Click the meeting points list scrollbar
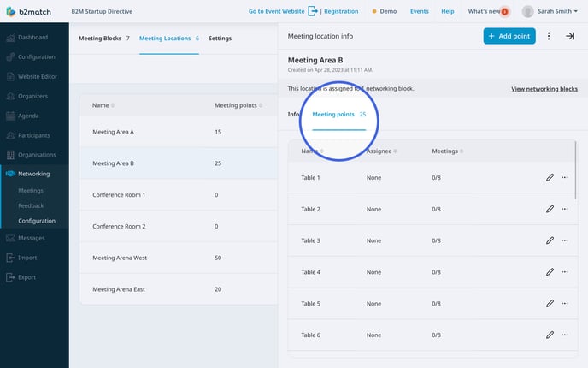This screenshot has width=588, height=368. [576, 169]
